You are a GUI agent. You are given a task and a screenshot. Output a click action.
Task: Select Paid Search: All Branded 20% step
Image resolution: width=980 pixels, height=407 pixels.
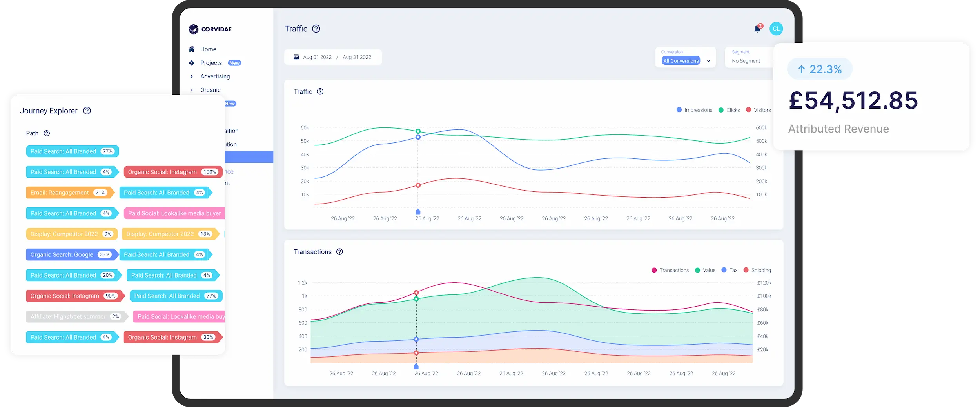point(74,275)
